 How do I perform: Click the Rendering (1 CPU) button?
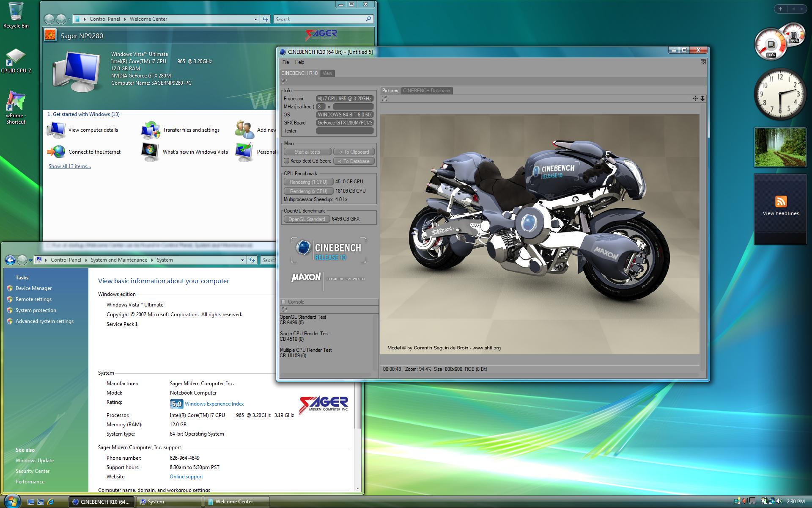[309, 182]
